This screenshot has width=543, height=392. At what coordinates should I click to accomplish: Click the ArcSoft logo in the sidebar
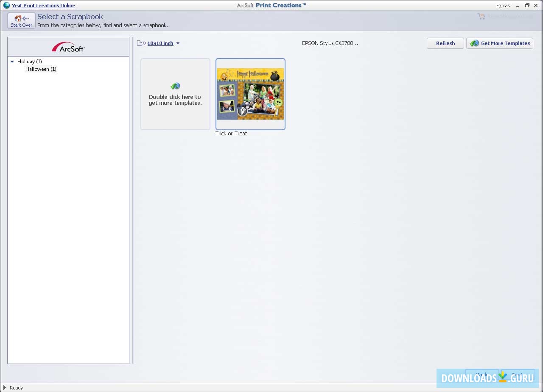click(68, 47)
